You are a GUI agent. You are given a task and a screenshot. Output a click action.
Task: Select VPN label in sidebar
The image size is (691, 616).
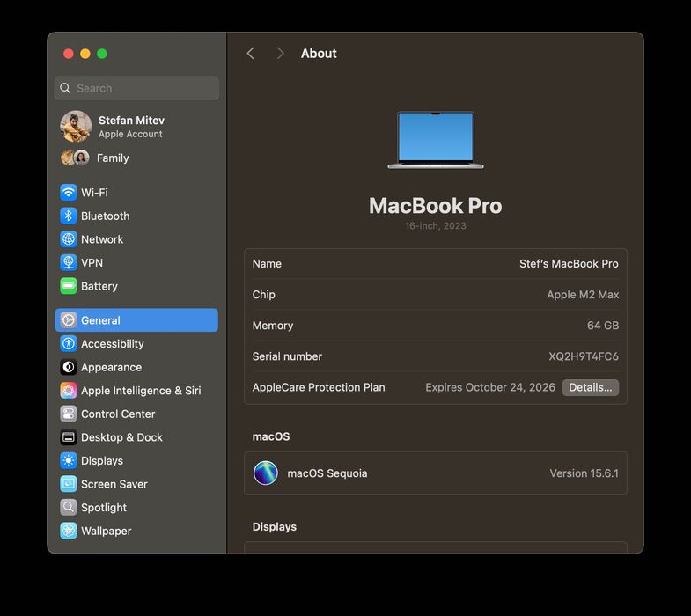(92, 262)
